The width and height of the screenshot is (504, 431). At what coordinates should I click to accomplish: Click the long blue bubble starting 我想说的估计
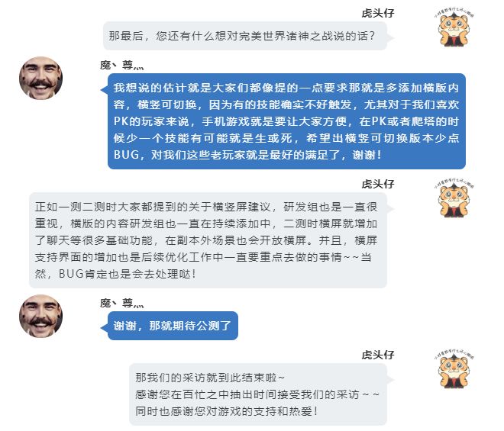point(286,121)
